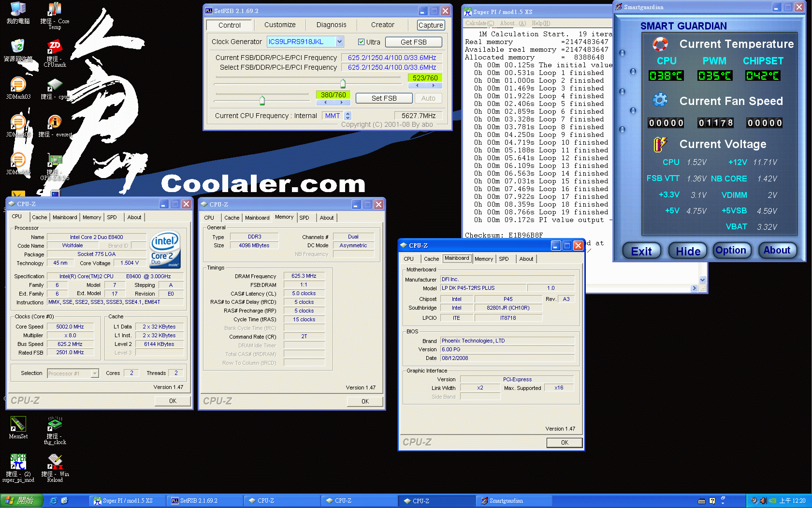Toggle the Ultra checkbox in SetFSB
Image resolution: width=812 pixels, height=508 pixels.
coord(361,42)
